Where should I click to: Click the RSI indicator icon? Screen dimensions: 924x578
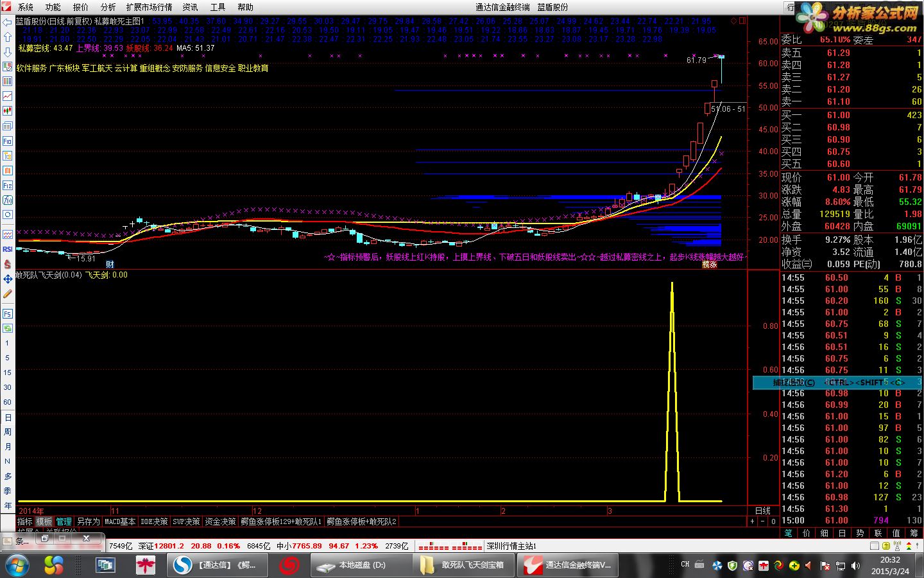[x=8, y=249]
